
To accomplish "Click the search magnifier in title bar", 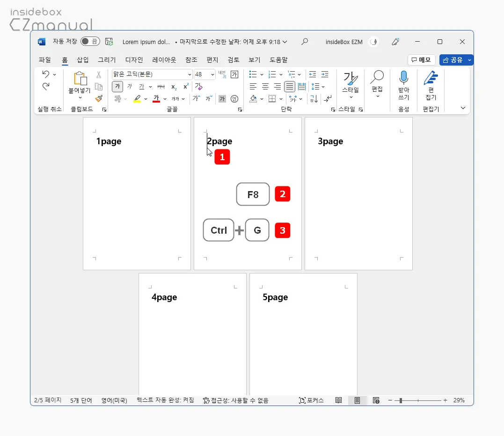I will point(304,42).
